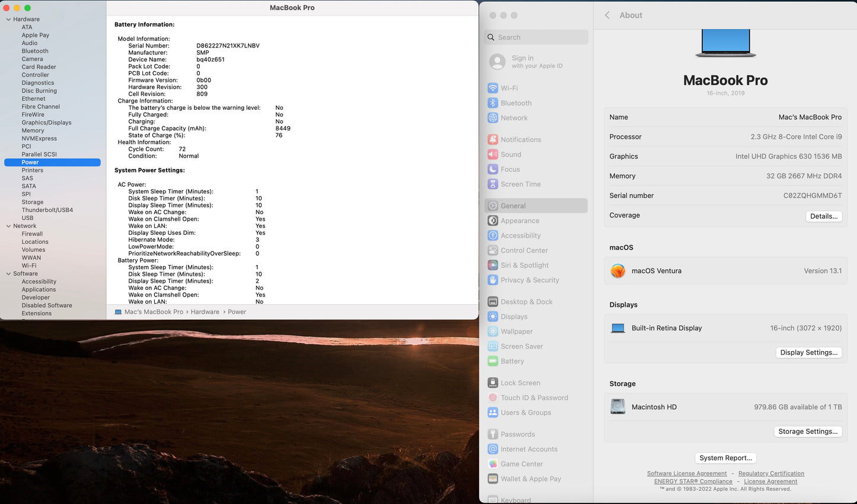
Task: Select Graphics/Displays in hardware list
Action: [x=46, y=123]
